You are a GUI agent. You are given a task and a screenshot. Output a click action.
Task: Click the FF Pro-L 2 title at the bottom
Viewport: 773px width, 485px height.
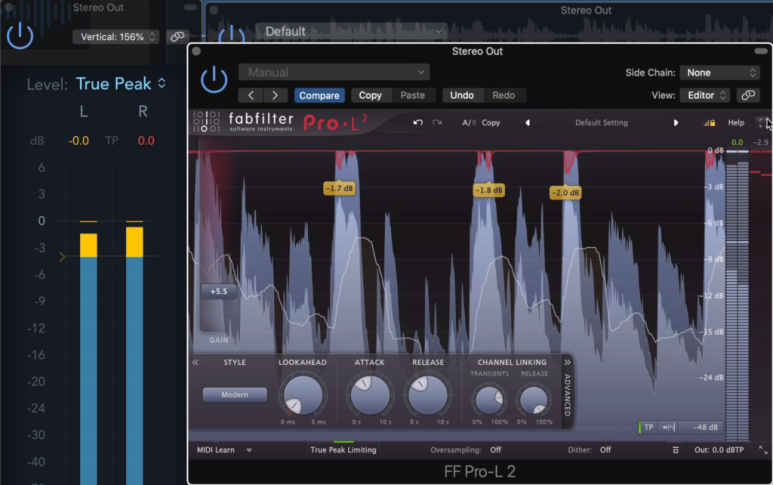tap(480, 472)
